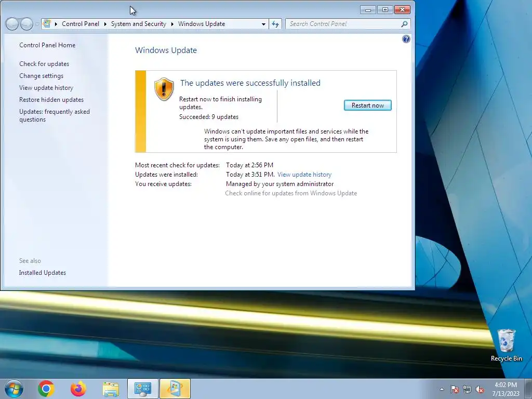Expand the root arrow before Control Panel
The image size is (532, 399).
(56, 24)
